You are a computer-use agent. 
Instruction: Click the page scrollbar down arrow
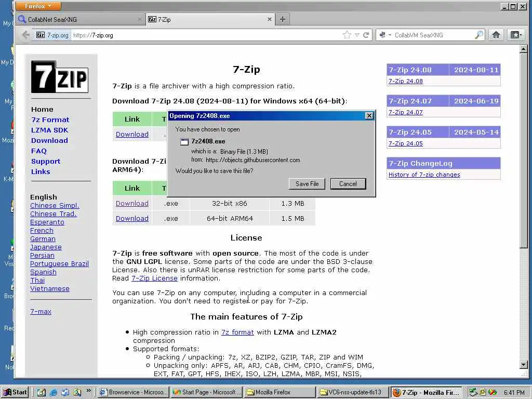tap(524, 365)
